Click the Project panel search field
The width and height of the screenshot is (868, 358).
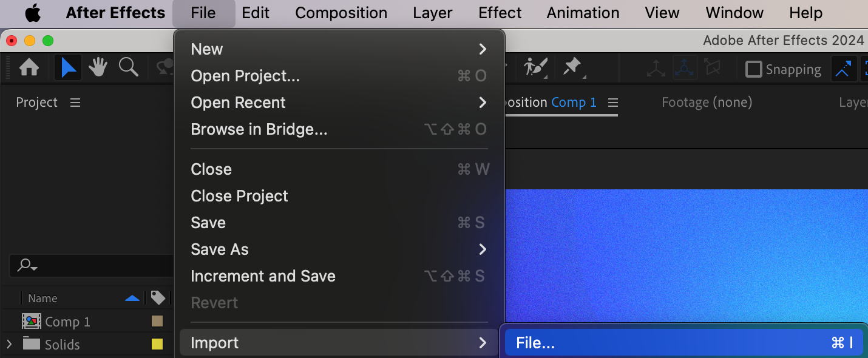[x=91, y=266]
